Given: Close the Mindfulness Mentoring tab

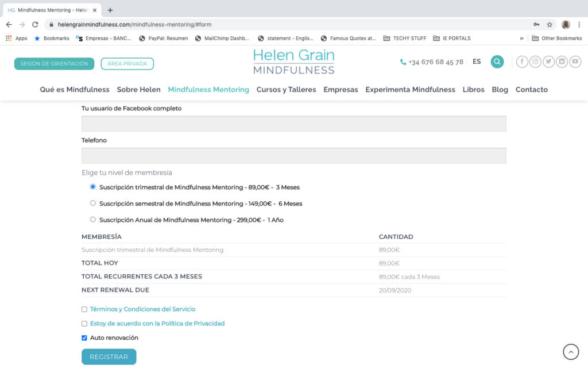Looking at the screenshot, I should 95,10.
